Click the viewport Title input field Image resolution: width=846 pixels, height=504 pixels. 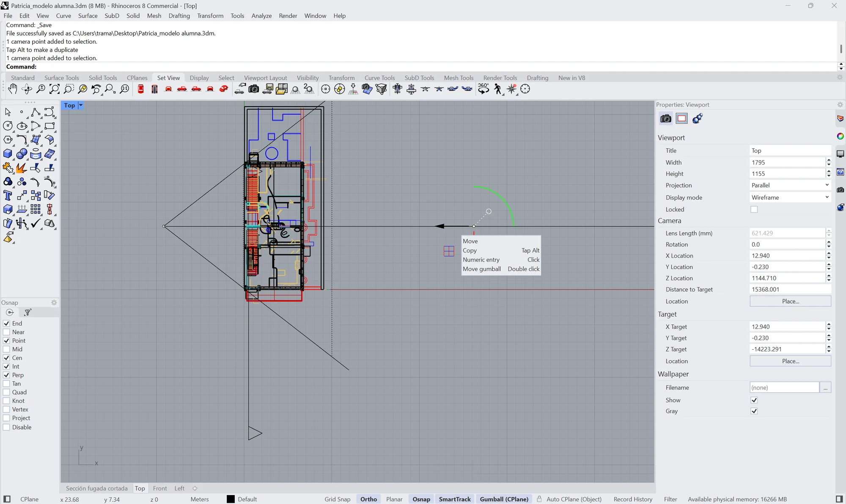(790, 151)
